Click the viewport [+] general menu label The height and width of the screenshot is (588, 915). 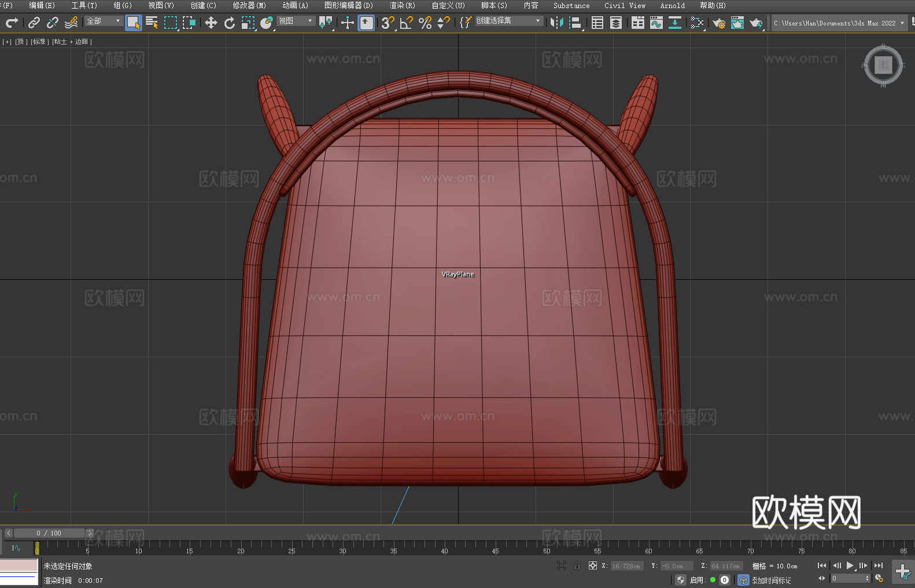click(x=7, y=42)
